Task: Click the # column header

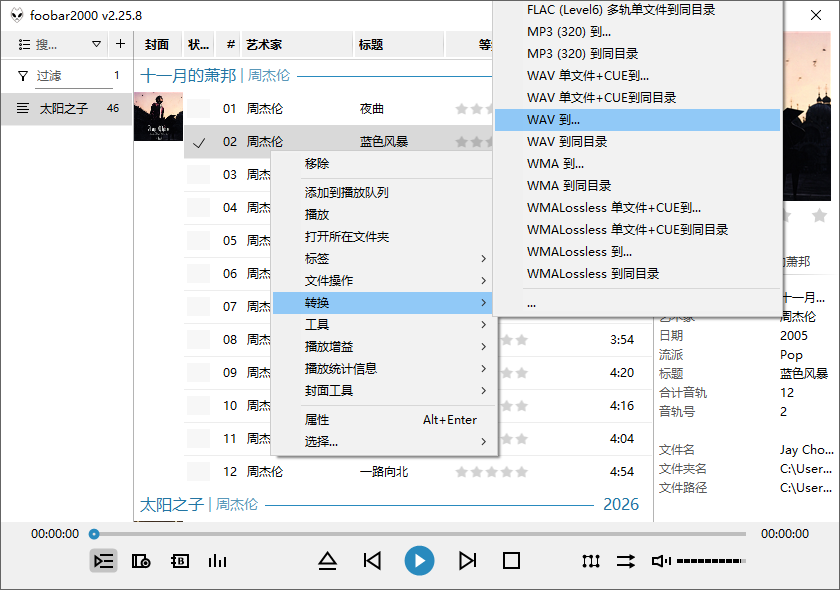Action: coord(229,44)
